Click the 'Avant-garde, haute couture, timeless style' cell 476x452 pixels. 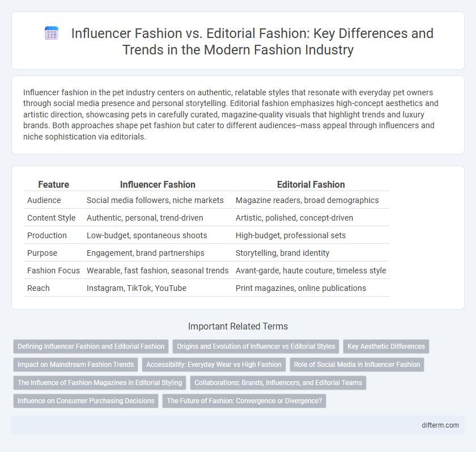point(311,271)
